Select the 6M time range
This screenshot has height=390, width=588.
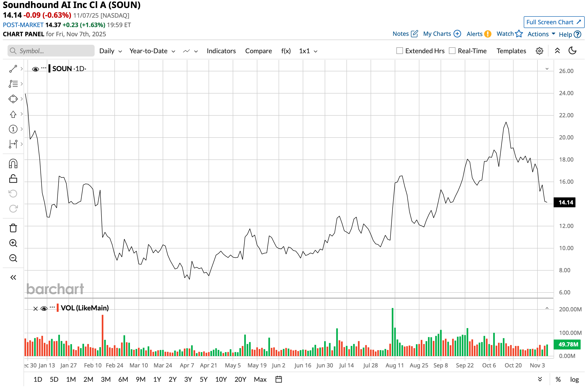pos(123,380)
